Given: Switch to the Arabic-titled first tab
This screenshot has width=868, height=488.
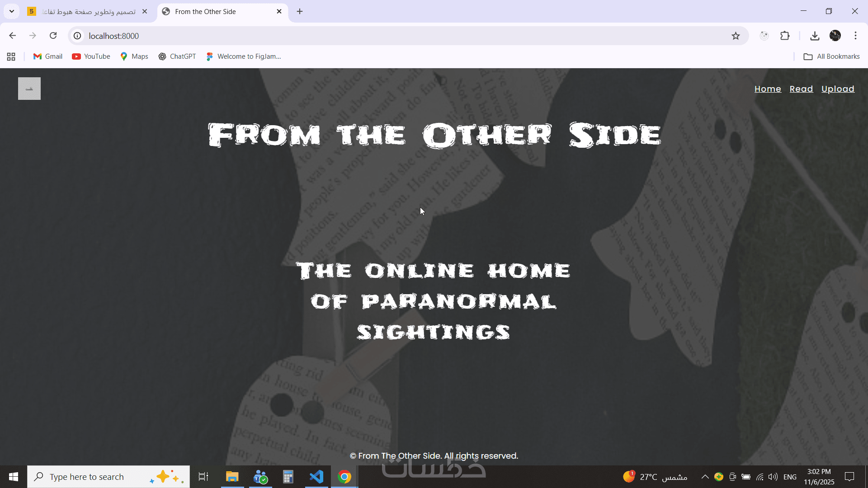Looking at the screenshot, I should coord(88,12).
